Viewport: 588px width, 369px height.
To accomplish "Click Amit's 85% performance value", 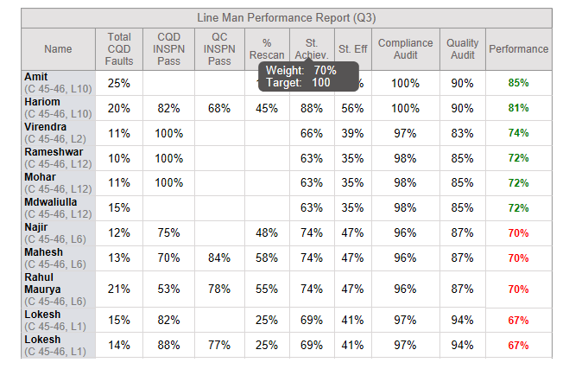I will [519, 83].
